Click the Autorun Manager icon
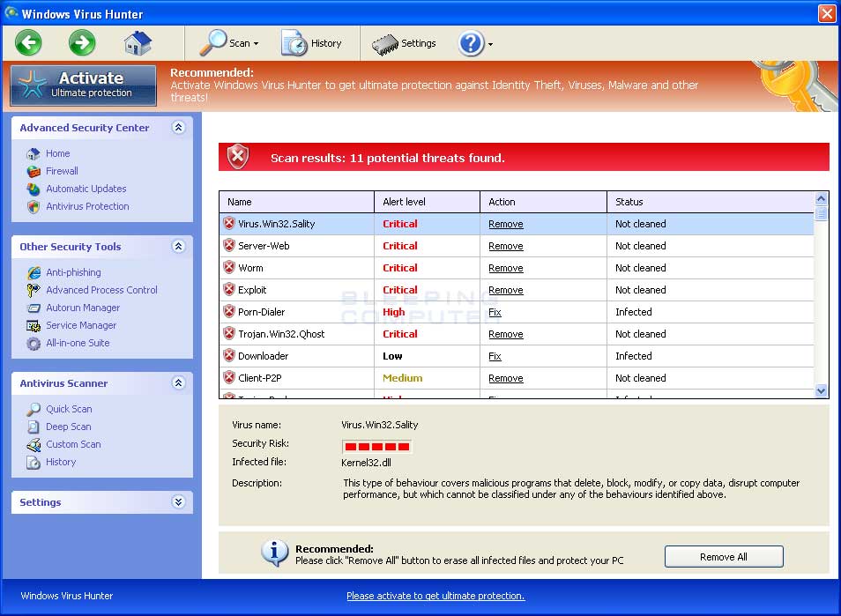The image size is (841, 616). [x=33, y=308]
